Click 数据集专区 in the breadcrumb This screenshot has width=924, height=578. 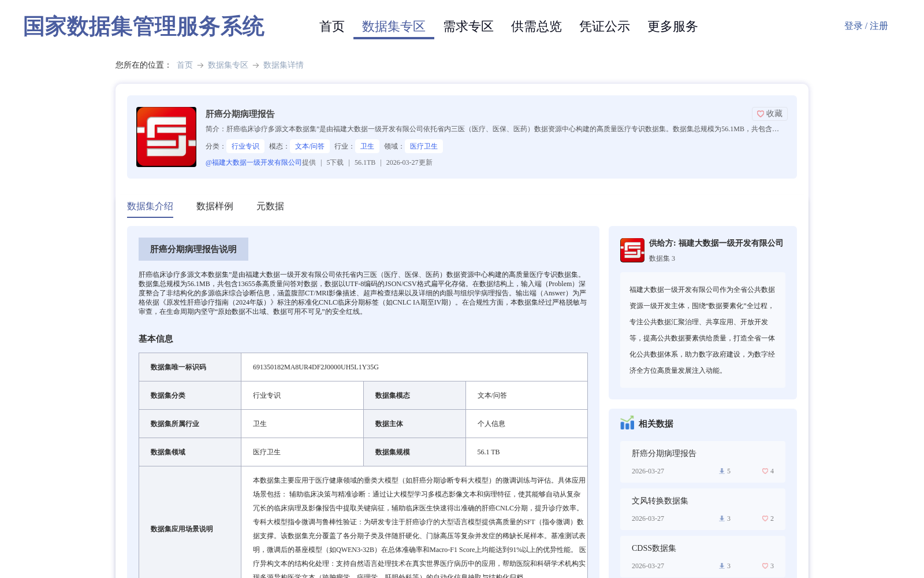(x=228, y=65)
